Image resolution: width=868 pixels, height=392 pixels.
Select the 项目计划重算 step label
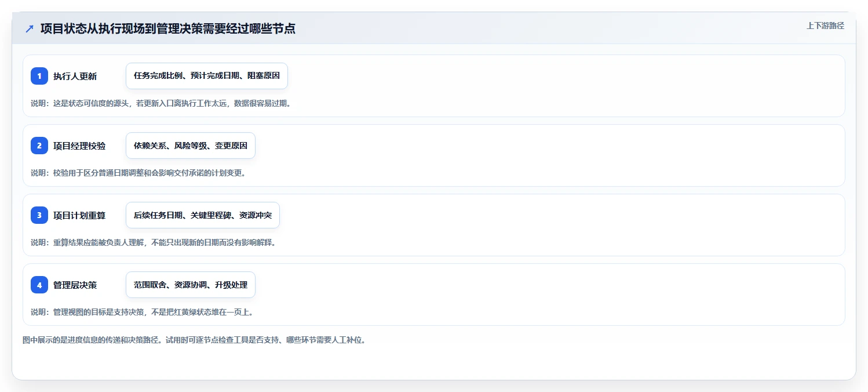point(79,216)
